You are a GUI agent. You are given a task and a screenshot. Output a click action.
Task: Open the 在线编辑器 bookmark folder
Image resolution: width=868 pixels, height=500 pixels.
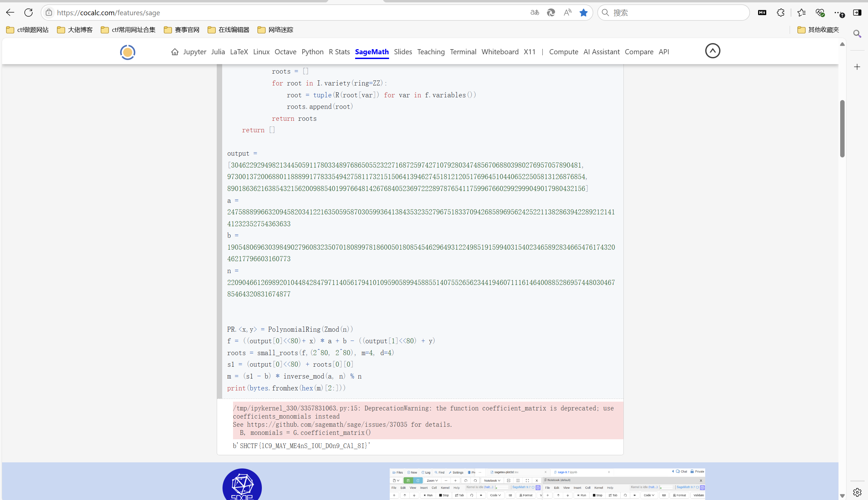pos(228,30)
